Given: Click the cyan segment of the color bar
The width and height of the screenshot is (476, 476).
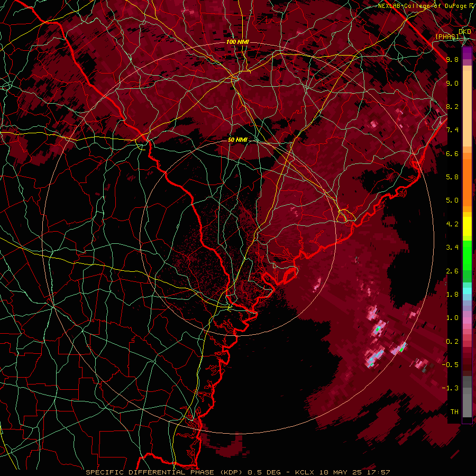Looking at the screenshot, I should point(467,291).
